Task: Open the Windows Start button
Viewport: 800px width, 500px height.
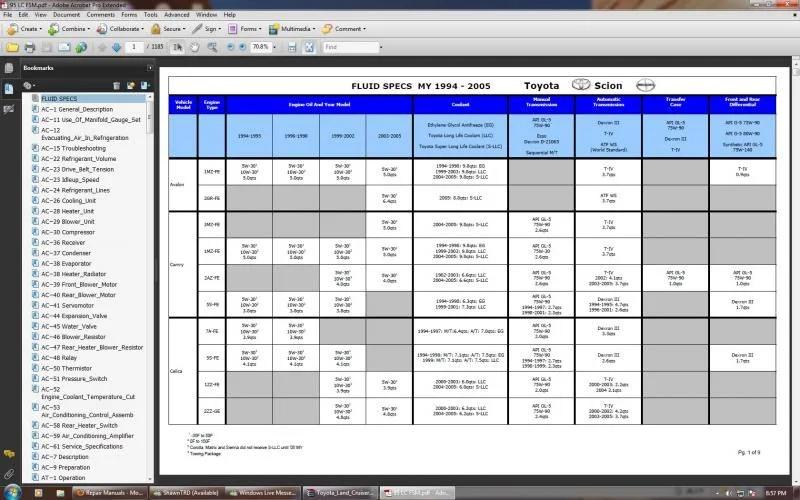Action: (x=13, y=492)
